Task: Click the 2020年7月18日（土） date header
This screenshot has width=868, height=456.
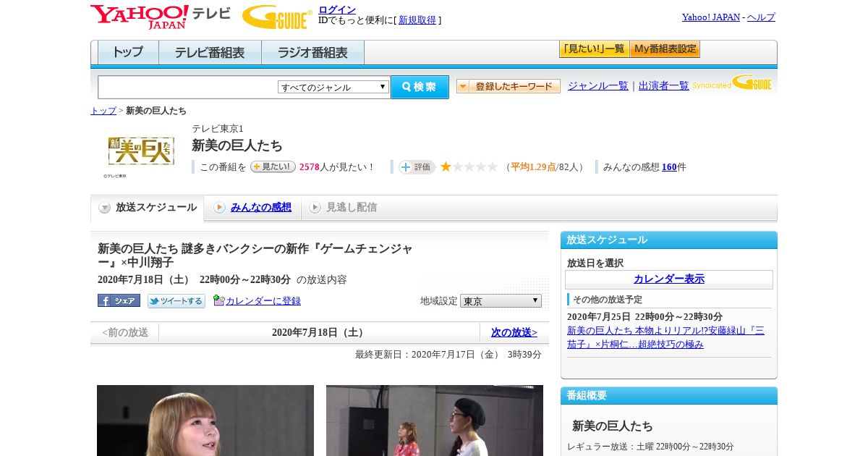Action: point(319,332)
